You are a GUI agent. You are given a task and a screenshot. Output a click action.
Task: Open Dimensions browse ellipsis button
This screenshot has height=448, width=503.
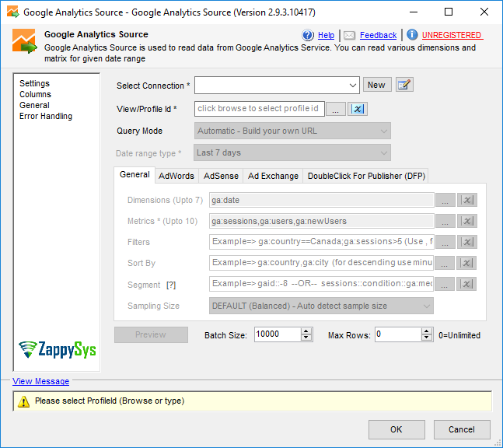[445, 200]
